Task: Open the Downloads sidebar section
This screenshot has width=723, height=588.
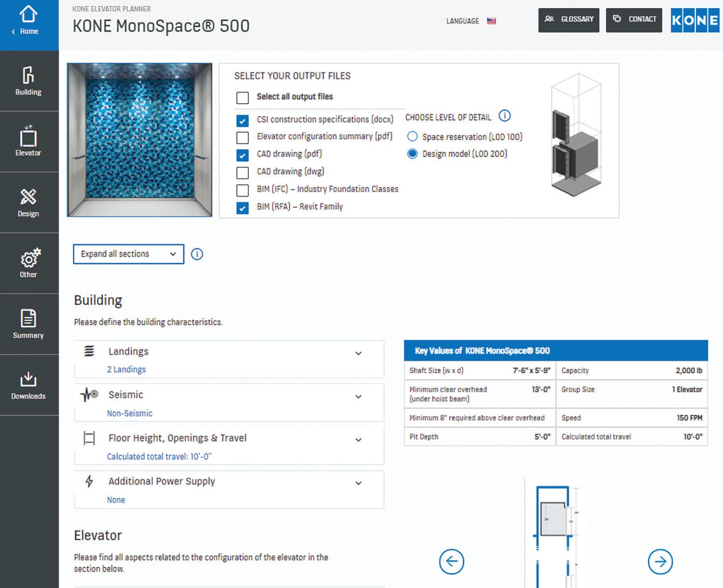Action: tap(28, 385)
